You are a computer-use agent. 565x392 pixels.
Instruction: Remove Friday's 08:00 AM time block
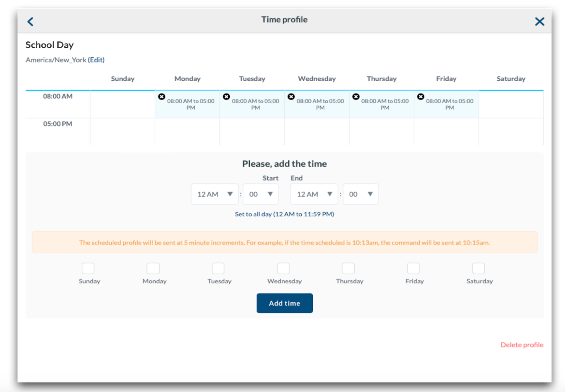(x=421, y=97)
